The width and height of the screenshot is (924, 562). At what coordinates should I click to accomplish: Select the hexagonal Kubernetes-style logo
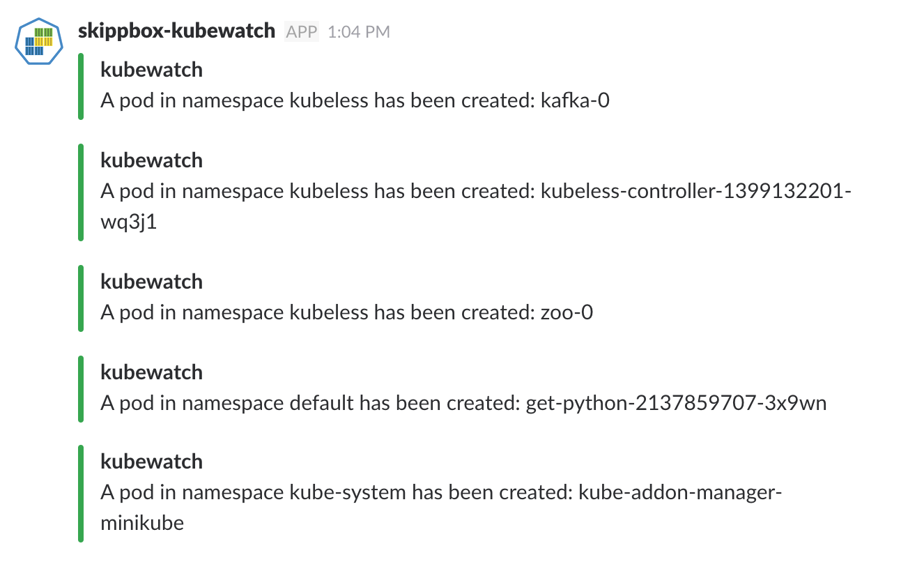click(x=38, y=41)
